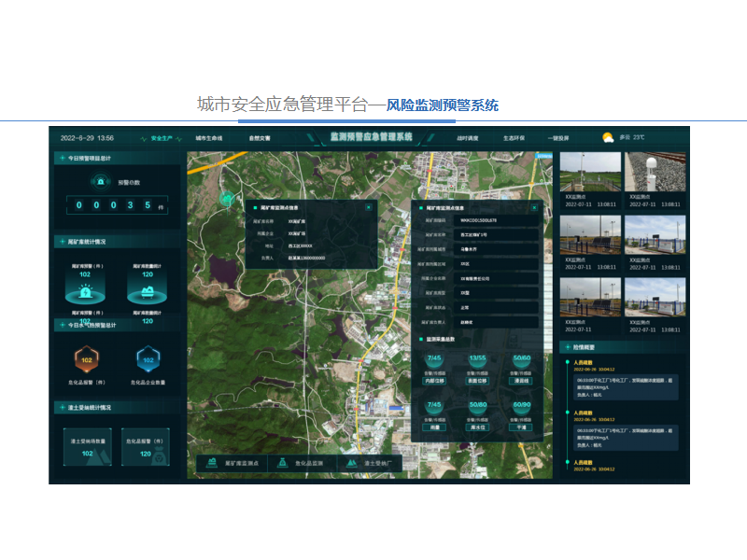Click the orange hexagon 危化品报警 icon
This screenshot has height=560, width=747.
(x=87, y=359)
